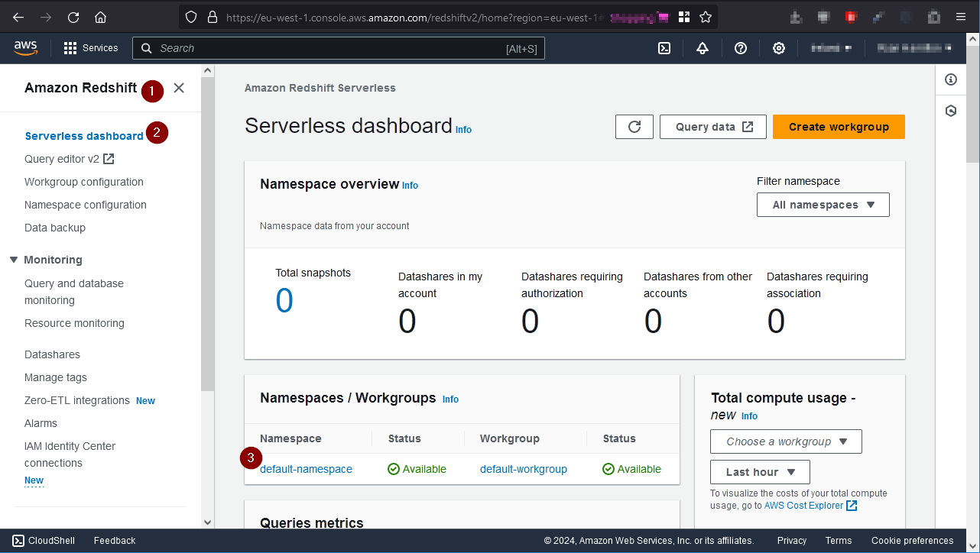
Task: Open the help question mark icon
Action: 741,48
